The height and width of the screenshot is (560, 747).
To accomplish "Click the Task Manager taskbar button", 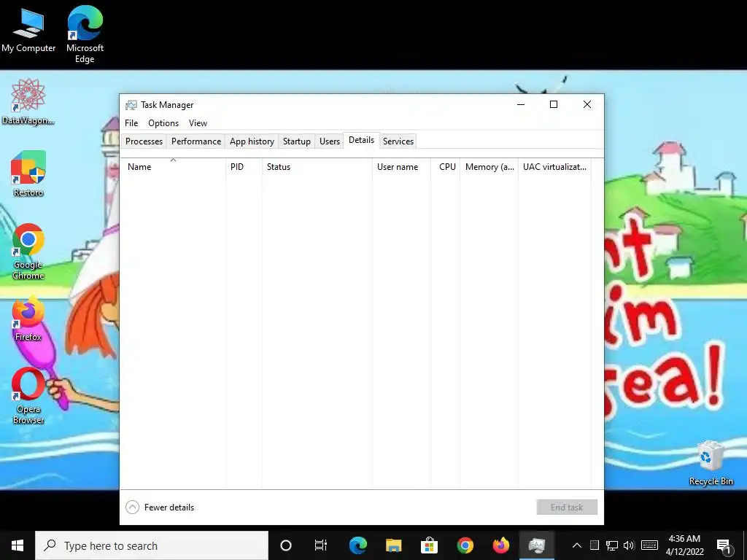I will point(536,545).
